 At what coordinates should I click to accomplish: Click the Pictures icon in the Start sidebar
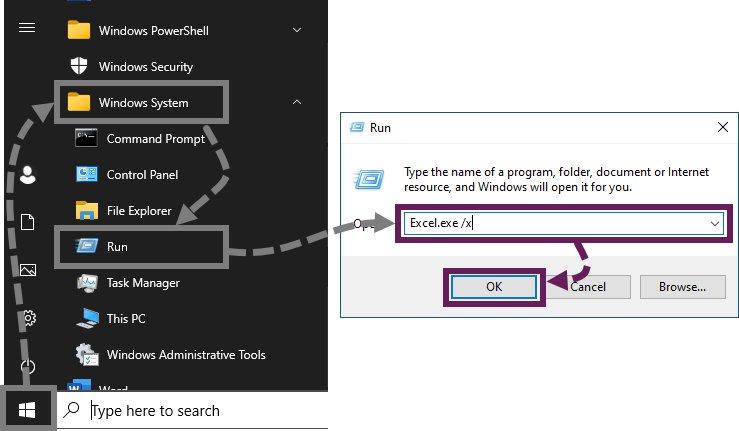[x=28, y=270]
